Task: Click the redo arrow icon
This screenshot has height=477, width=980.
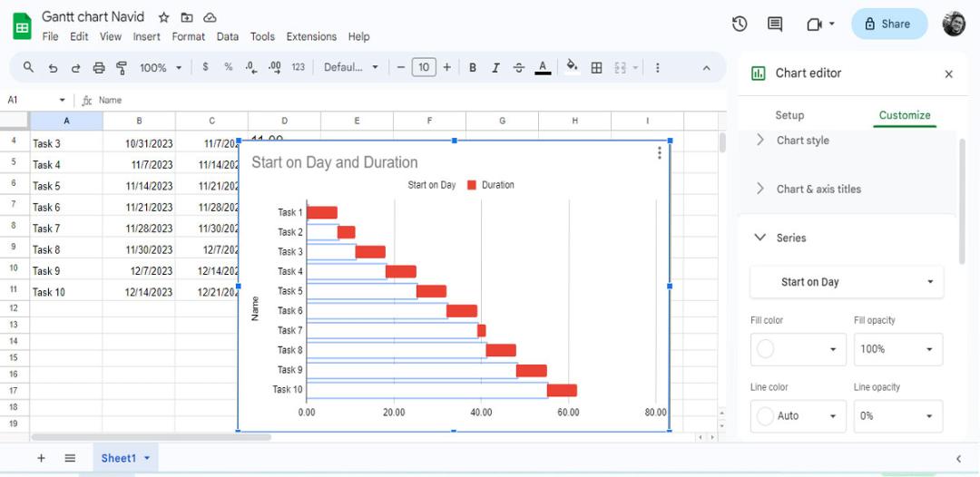Action: [75, 67]
